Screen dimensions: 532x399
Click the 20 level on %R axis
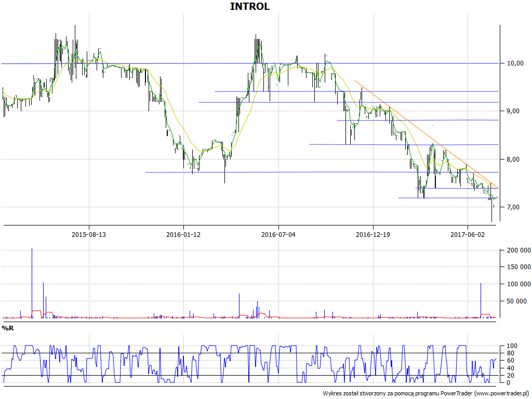(510, 376)
